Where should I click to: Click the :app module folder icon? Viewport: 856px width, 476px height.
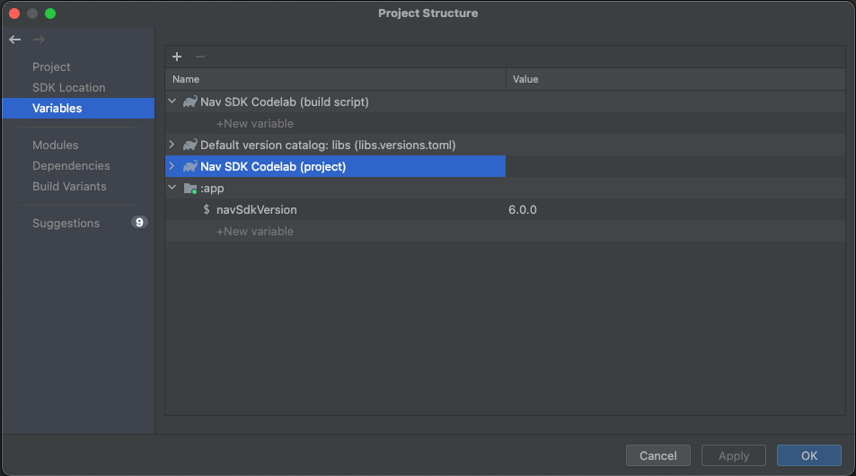click(189, 188)
